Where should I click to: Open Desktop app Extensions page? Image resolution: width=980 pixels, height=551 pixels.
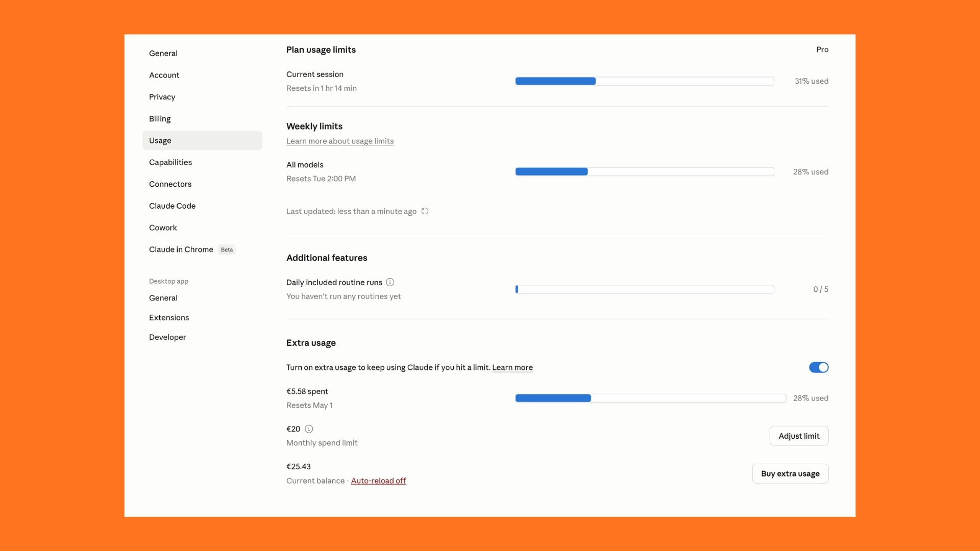(x=169, y=317)
